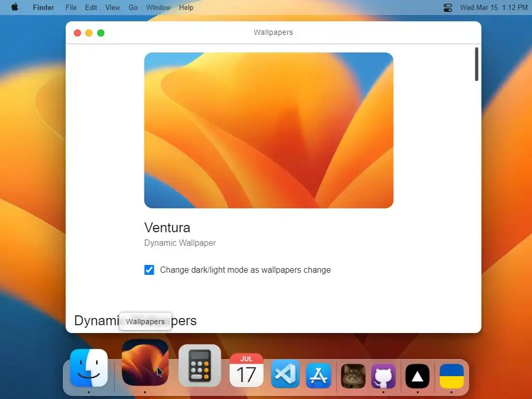Open the View menu

(113, 7)
